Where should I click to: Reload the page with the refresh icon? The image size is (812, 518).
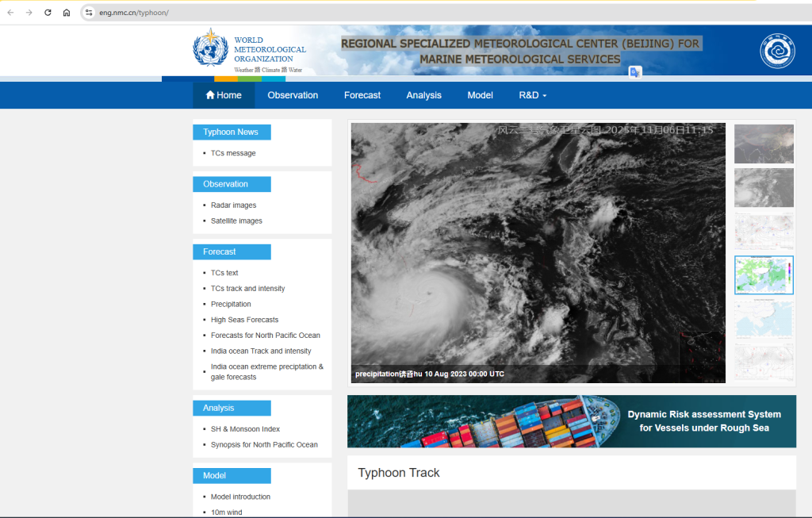(x=48, y=13)
